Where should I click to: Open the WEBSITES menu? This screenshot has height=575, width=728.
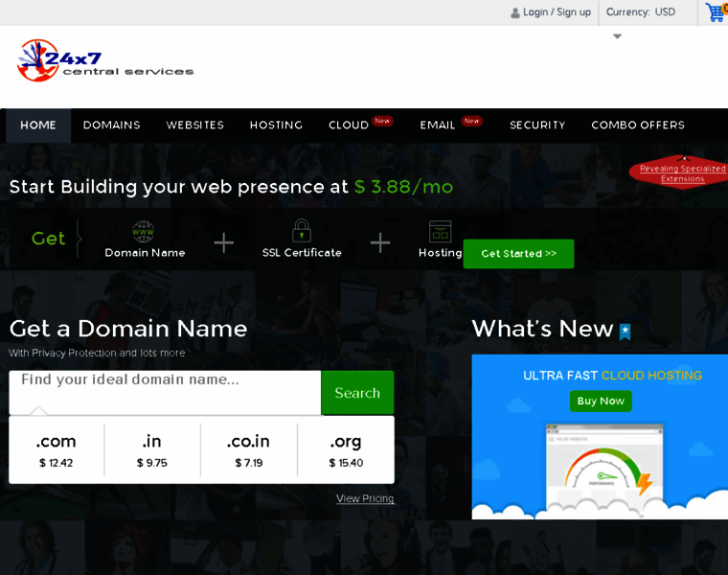(195, 125)
